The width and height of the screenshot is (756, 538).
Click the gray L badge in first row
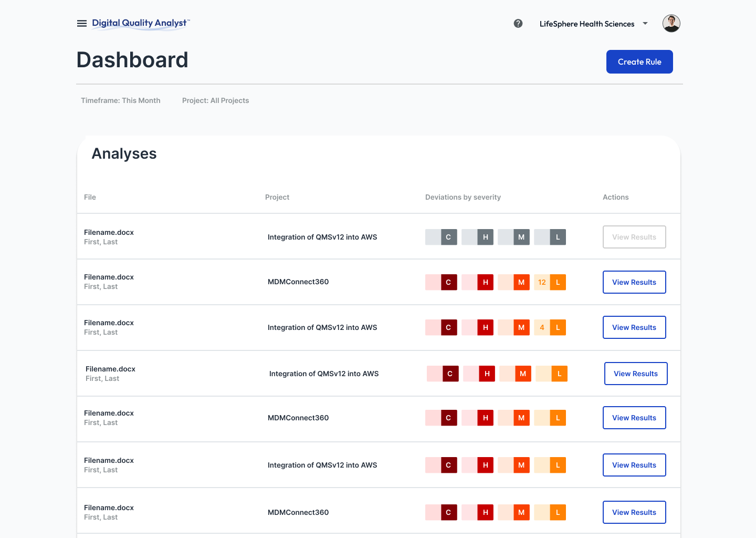click(x=558, y=237)
